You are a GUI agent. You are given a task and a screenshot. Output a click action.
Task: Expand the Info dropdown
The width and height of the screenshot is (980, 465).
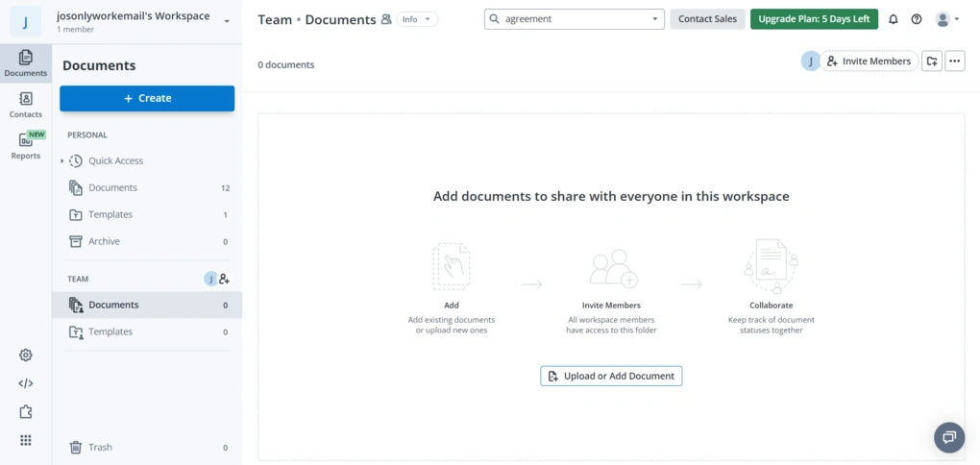click(417, 19)
